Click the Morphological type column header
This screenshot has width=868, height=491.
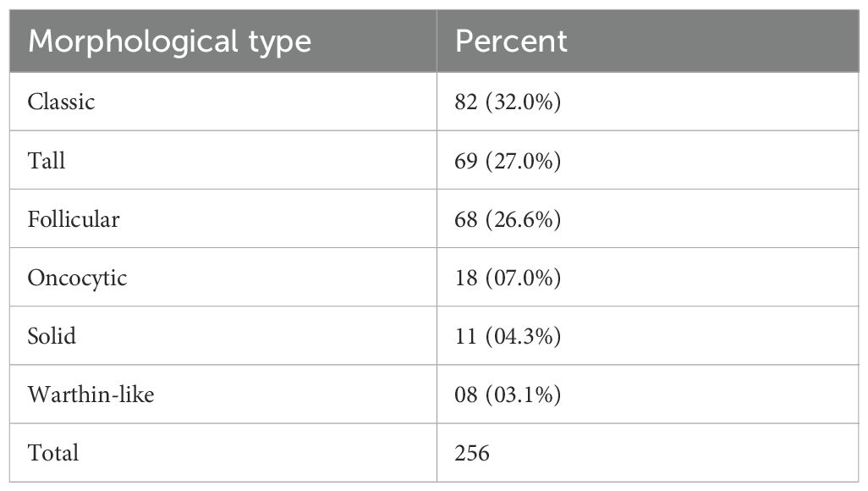coord(169,41)
